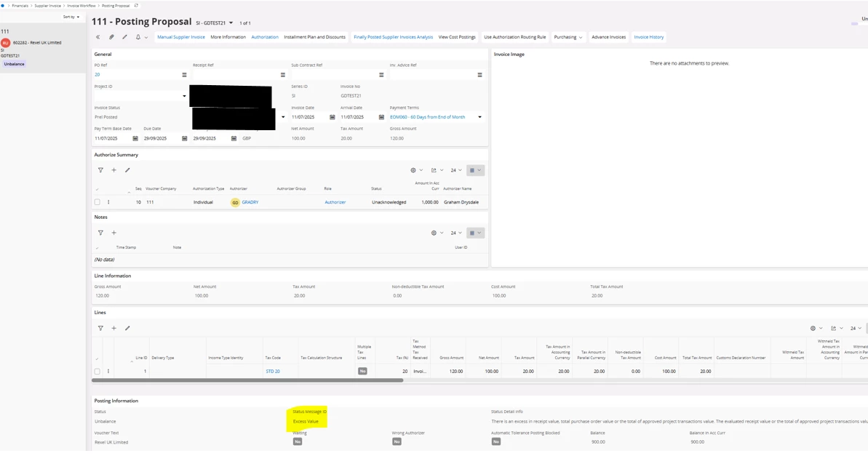Open the GRADRY authorizer link
Screen dimensions: 868x456
250,202
